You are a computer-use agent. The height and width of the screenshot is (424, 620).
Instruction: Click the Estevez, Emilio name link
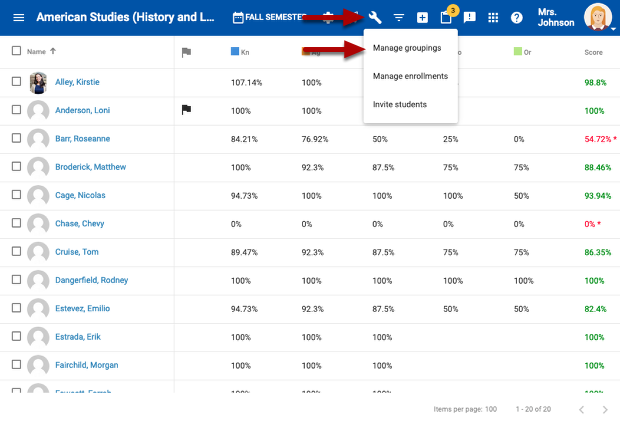(85, 309)
